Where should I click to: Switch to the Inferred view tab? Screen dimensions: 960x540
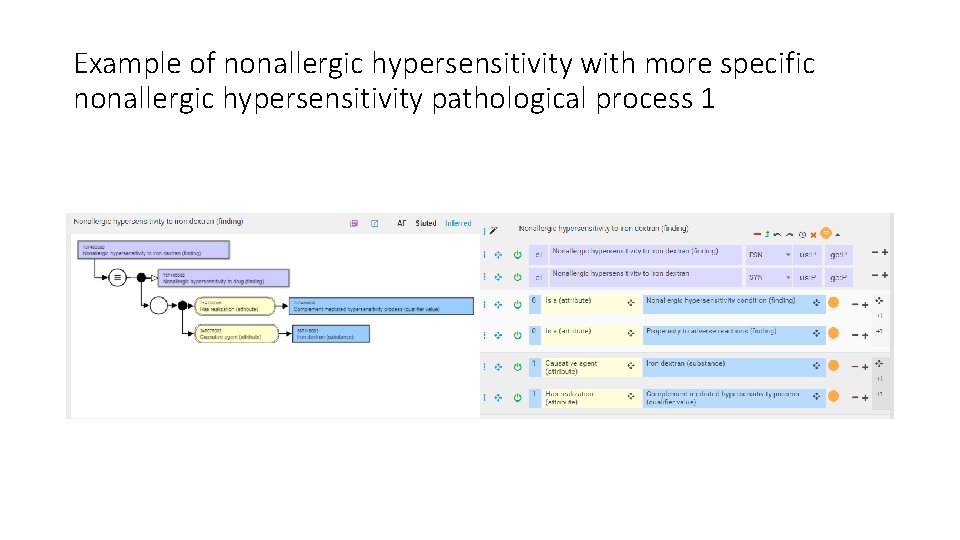pyautogui.click(x=458, y=224)
